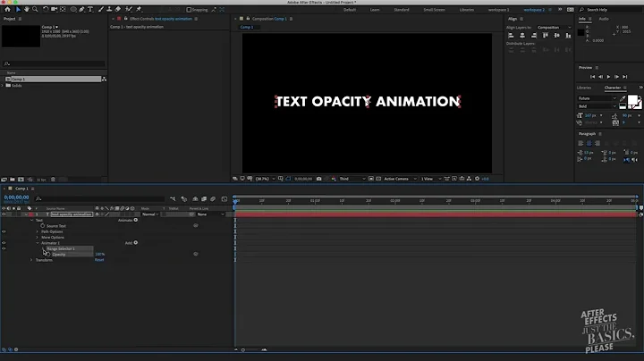Align layers horizontally to center
This screenshot has width=644, height=361.
pyautogui.click(x=522, y=36)
